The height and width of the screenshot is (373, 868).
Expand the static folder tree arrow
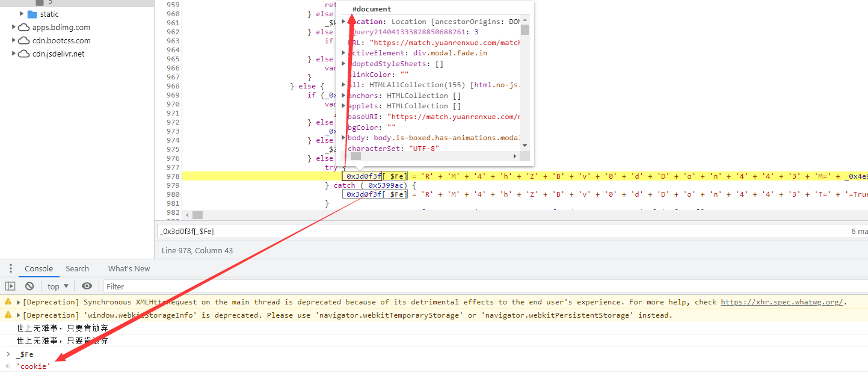coord(22,14)
